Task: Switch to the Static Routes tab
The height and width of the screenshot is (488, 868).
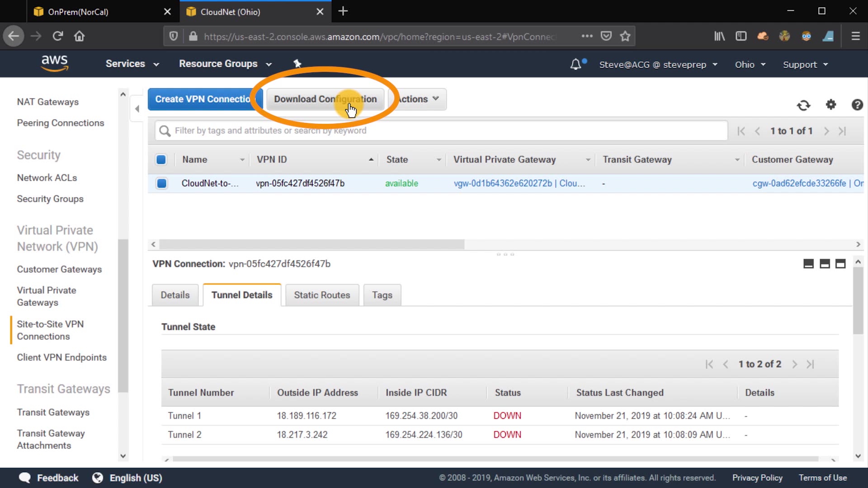Action: [x=322, y=295]
